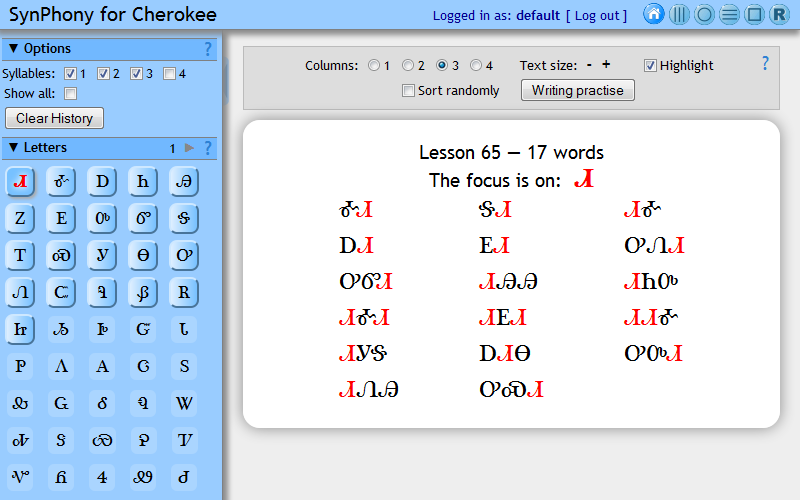This screenshot has width=800, height=500.
Task: Go to next letters page arrow
Action: click(190, 148)
